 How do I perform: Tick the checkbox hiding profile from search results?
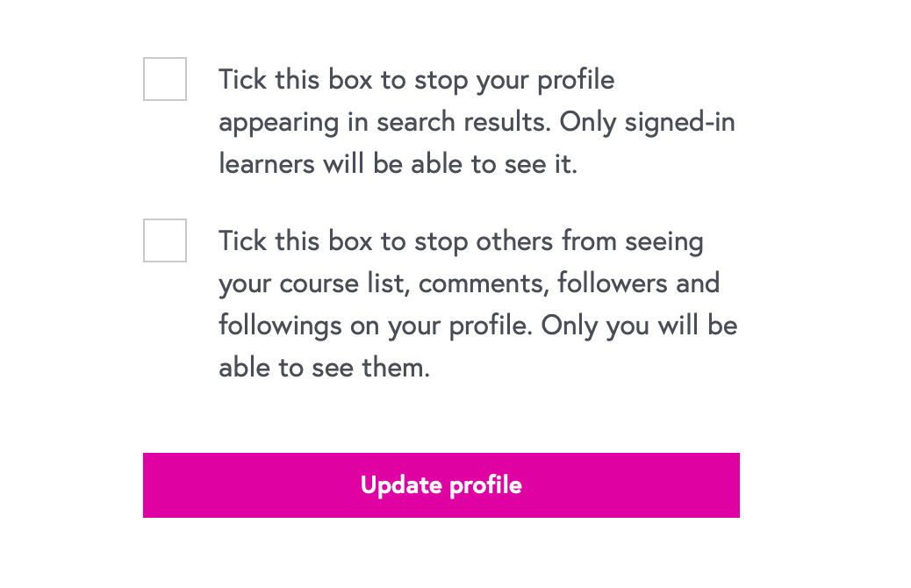[x=165, y=79]
